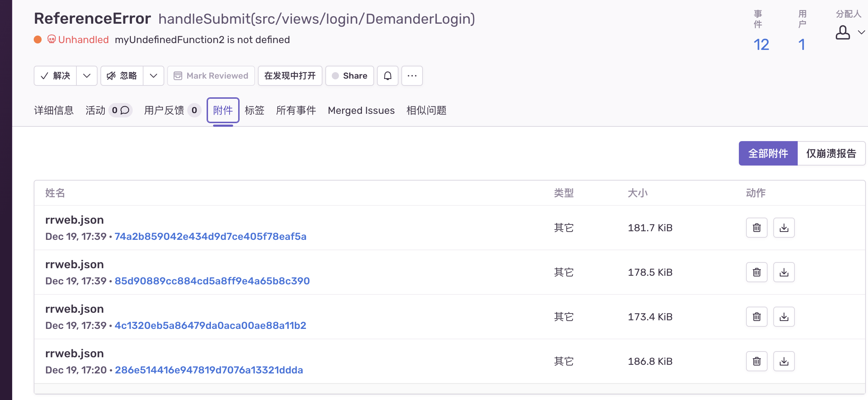Image resolution: width=868 pixels, height=400 pixels.
Task: Click the blue 事件 count of 12
Action: point(761,44)
